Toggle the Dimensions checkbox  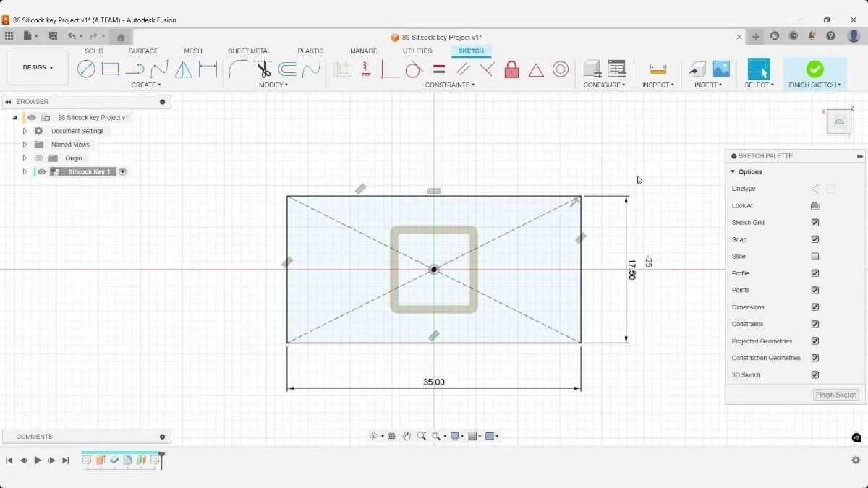pyautogui.click(x=815, y=307)
